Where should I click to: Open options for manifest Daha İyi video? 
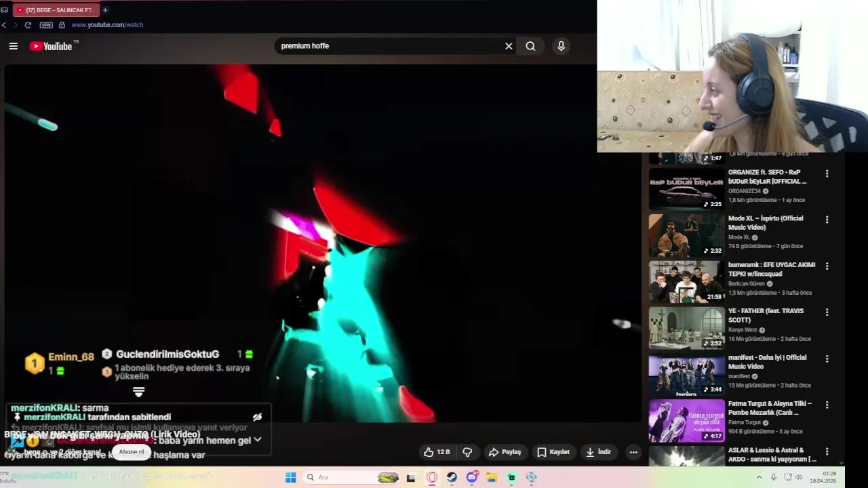coord(827,359)
